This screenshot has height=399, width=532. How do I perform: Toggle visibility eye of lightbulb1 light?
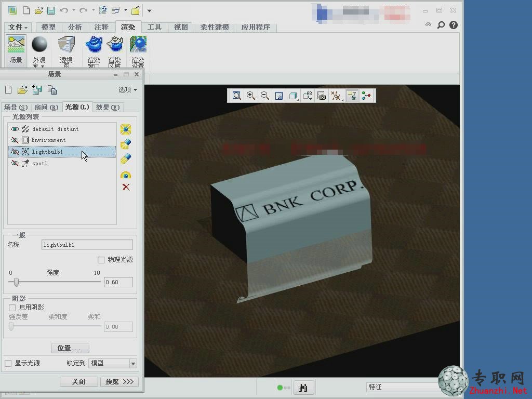point(15,152)
